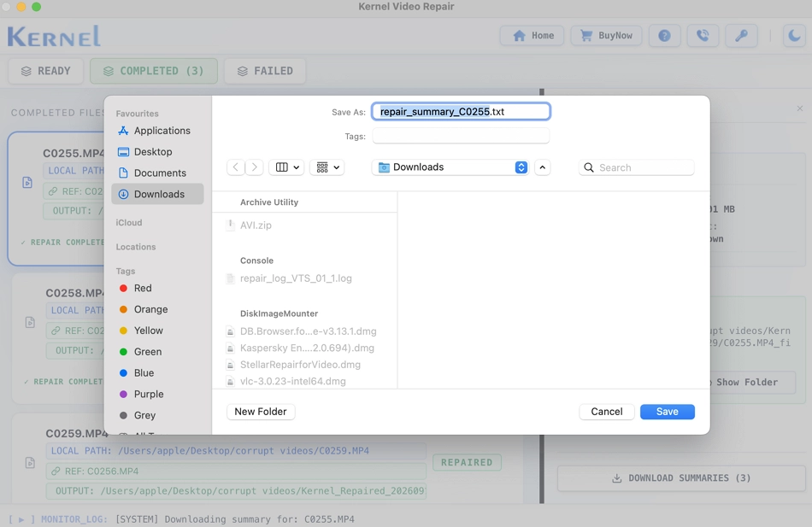
Task: Close the details panel with X
Action: (x=800, y=108)
